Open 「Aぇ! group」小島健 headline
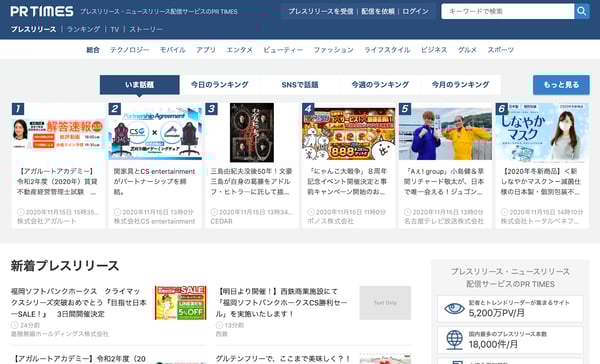This screenshot has height=364, width=600. [x=445, y=181]
